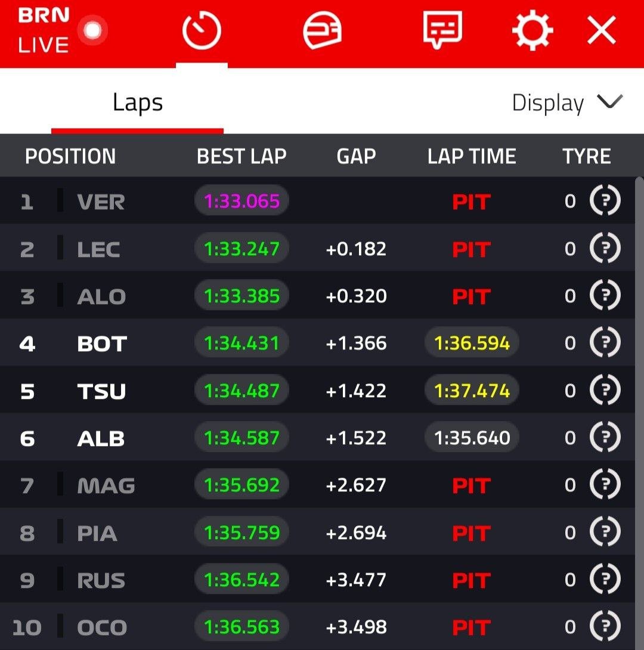
Task: Click the LAP TIME column header
Action: click(471, 156)
